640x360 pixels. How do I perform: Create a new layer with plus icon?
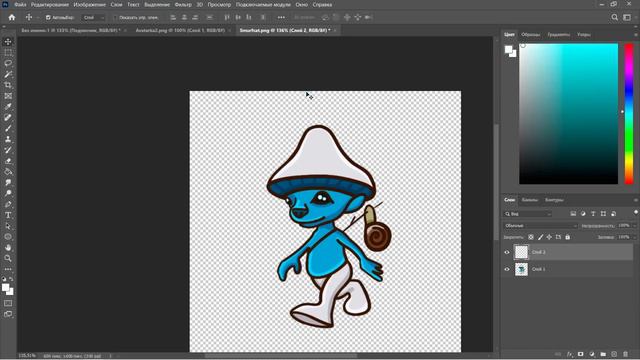[x=614, y=354]
